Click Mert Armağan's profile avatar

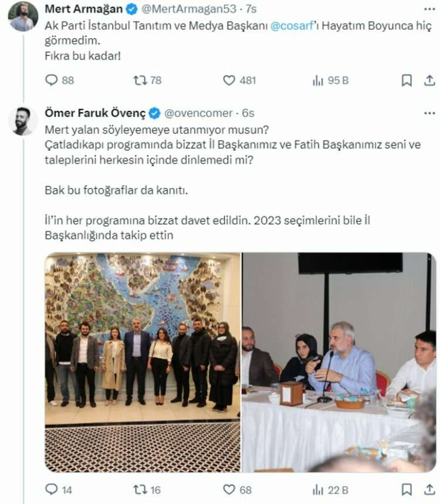[x=23, y=16]
